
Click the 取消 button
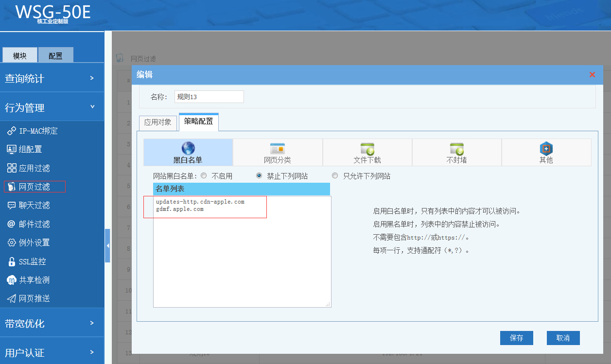tap(563, 338)
